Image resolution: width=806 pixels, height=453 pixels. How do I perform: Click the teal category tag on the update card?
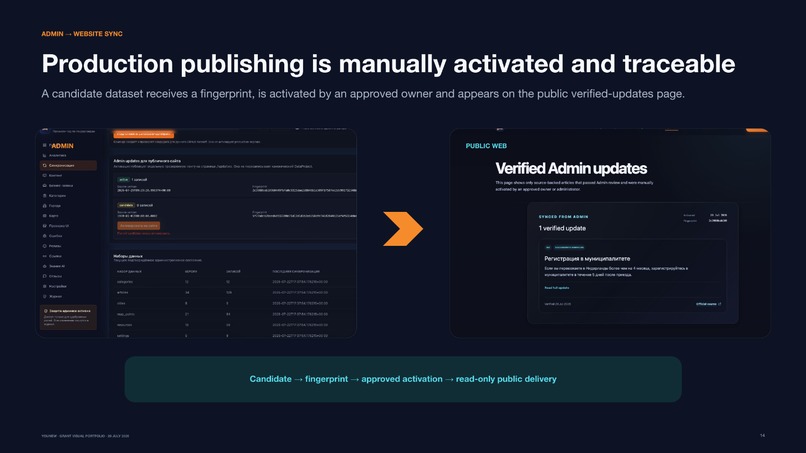click(569, 247)
